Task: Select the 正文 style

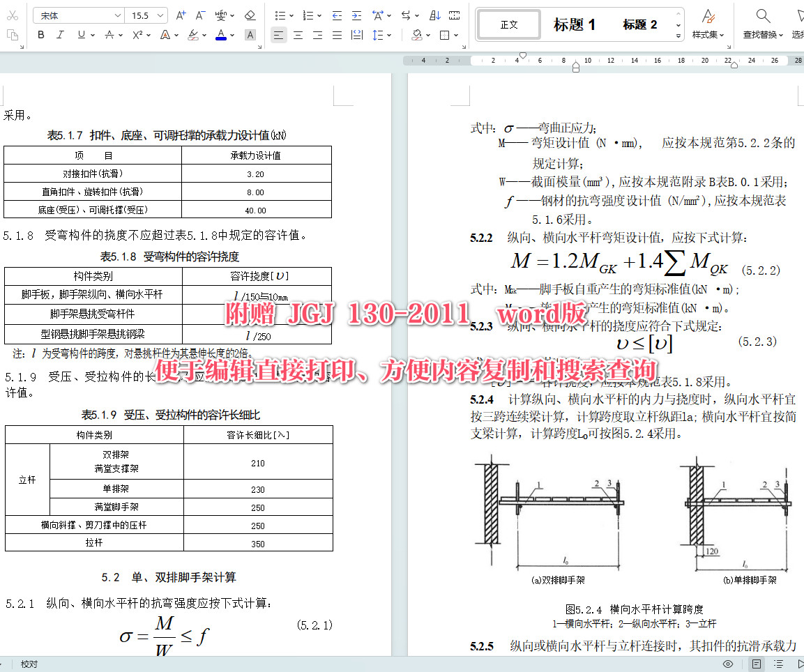Action: (508, 24)
